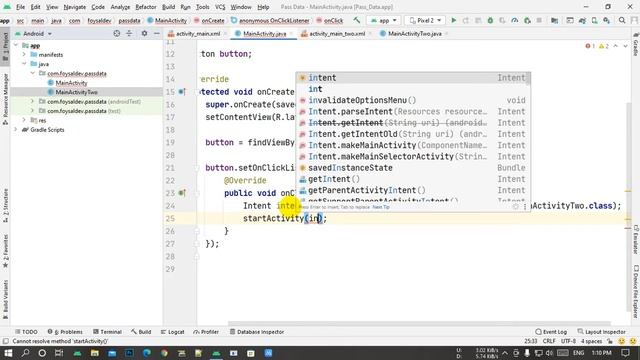Click the Search Everywhere magnifier icon
The width and height of the screenshot is (640, 360).
click(622, 20)
